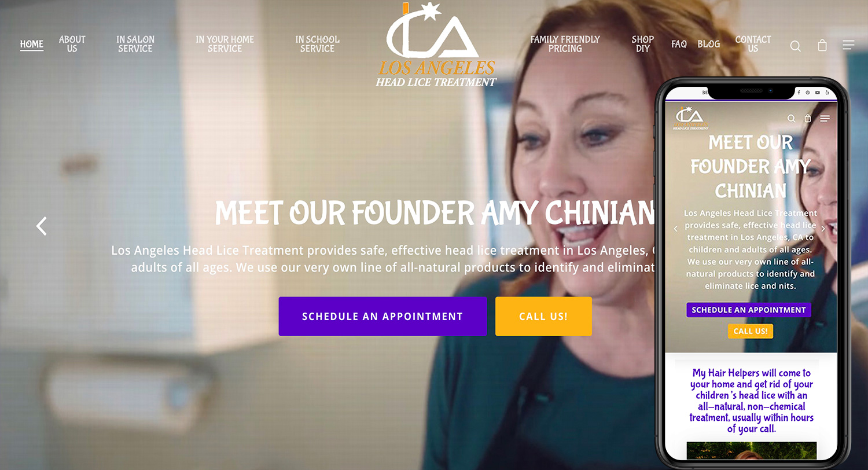Select In Salon Service from the navigation
Screen dimensions: 868x470
135,44
